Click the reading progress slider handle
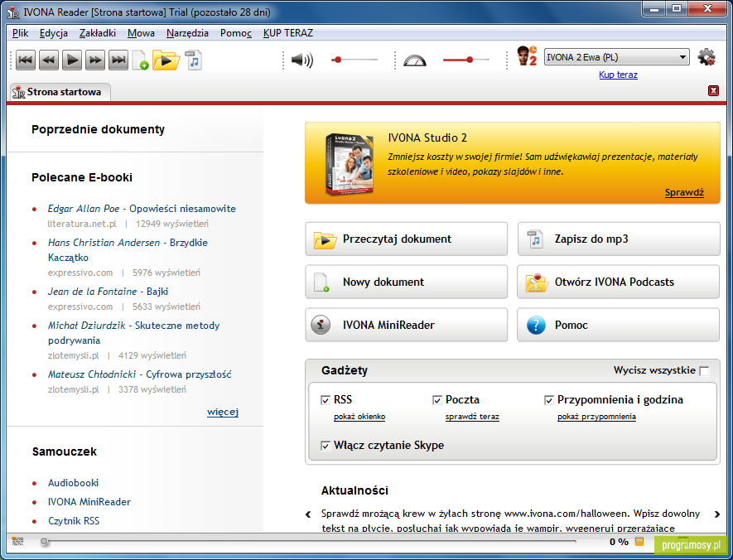The width and height of the screenshot is (733, 560). (44, 541)
